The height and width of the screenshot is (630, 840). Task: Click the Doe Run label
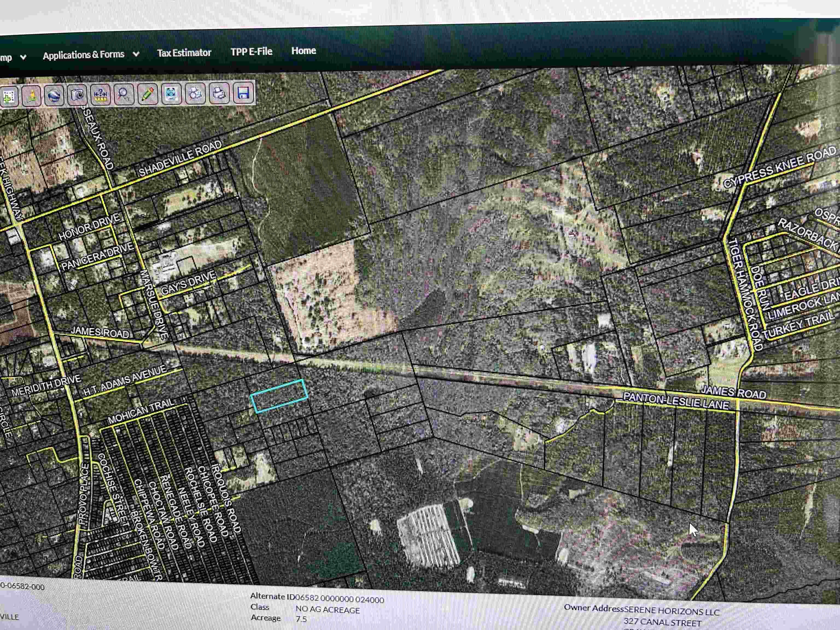760,287
